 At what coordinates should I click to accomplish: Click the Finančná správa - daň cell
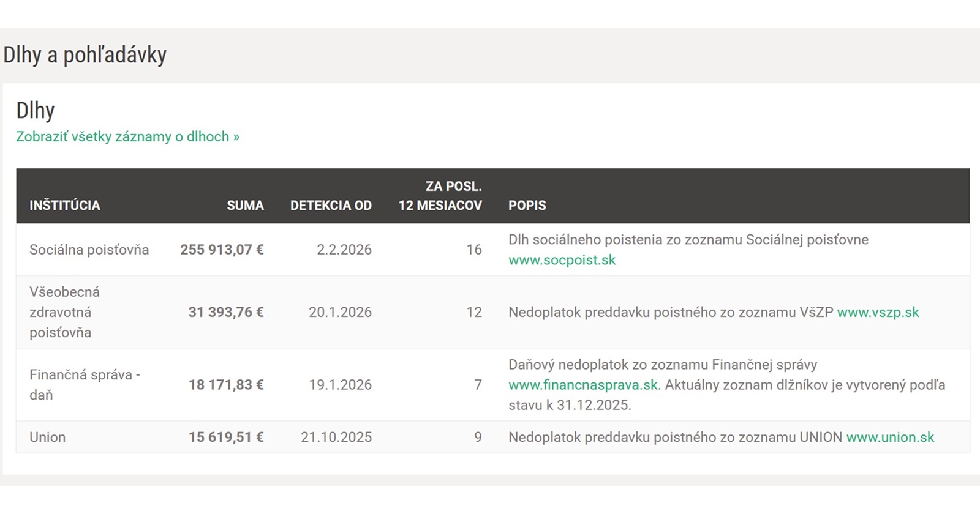pos(85,385)
